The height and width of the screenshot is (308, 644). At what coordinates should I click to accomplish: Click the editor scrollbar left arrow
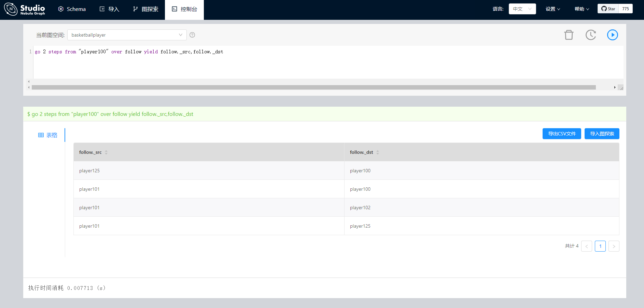click(x=29, y=88)
